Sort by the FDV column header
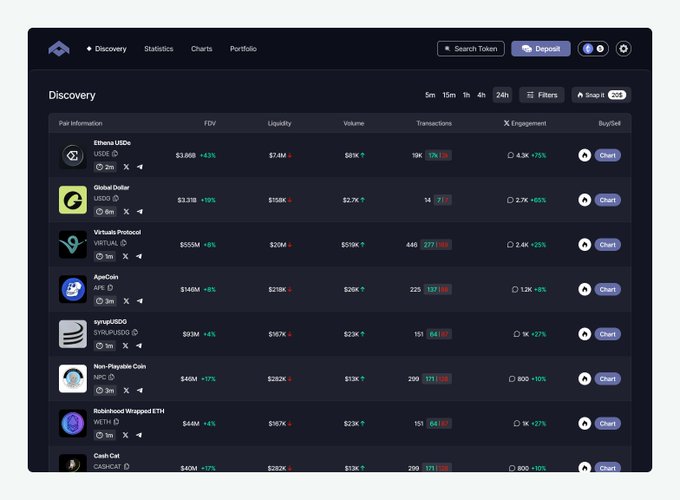The width and height of the screenshot is (680, 500). click(x=210, y=123)
